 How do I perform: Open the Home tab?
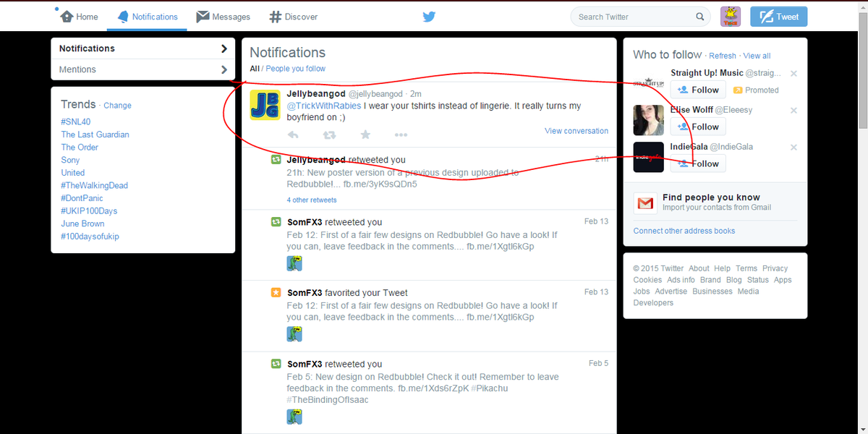[x=79, y=17]
